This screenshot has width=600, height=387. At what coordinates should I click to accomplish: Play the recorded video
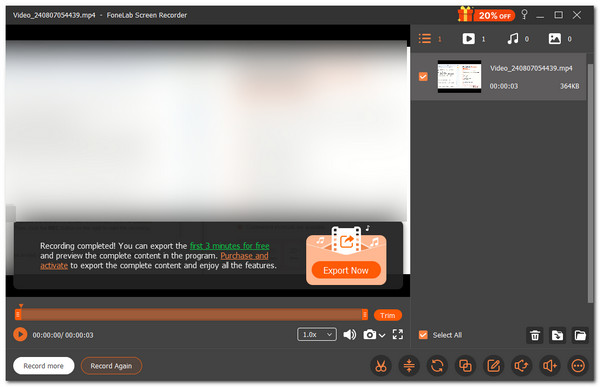20,335
